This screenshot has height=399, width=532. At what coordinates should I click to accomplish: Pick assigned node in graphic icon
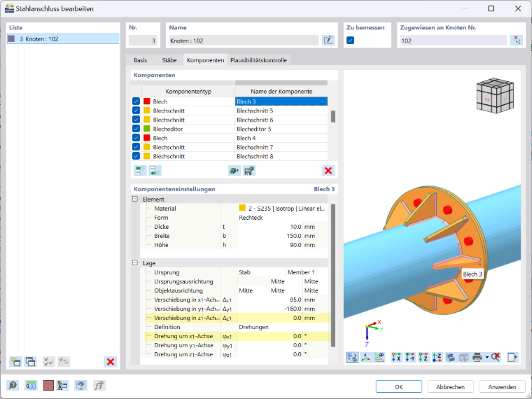[x=517, y=41]
